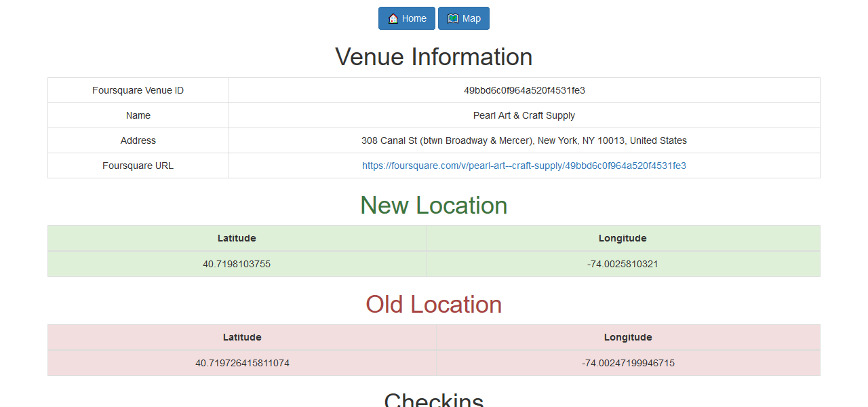Click the New Location heading
Image resolution: width=868 pixels, height=407 pixels.
pos(434,206)
